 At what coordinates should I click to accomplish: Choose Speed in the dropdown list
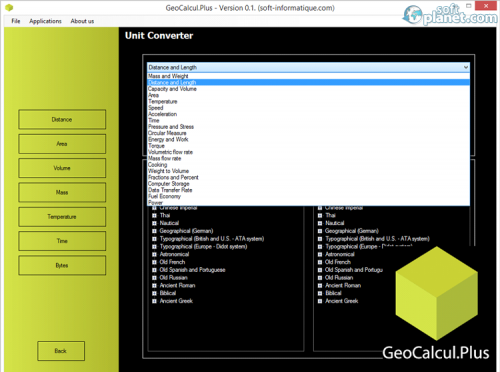(308, 108)
